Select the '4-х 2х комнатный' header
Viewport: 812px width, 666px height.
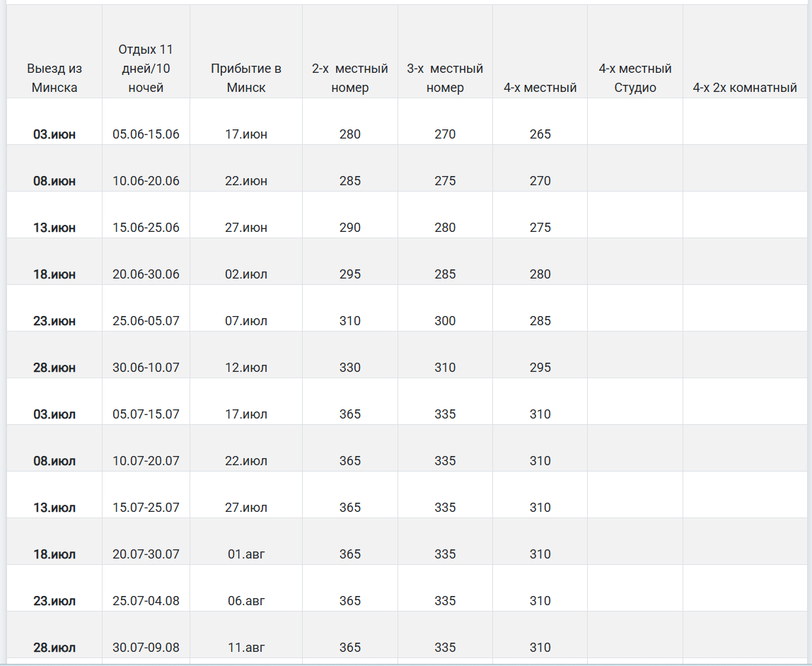coord(745,88)
